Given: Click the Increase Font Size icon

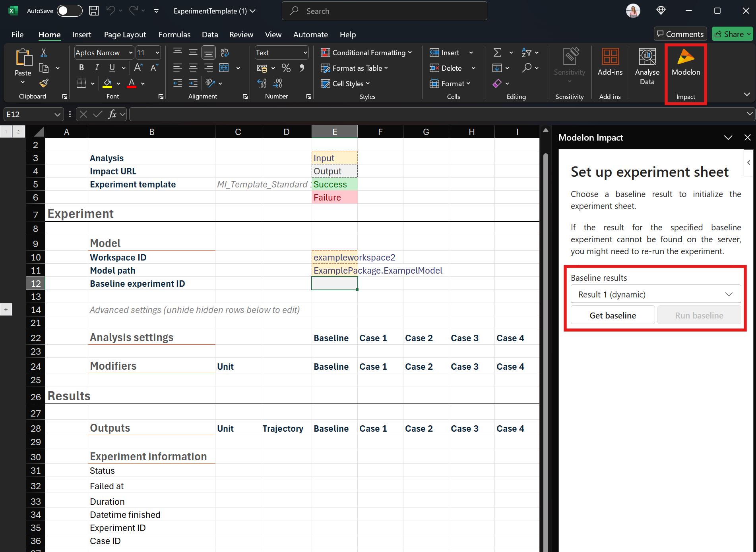Looking at the screenshot, I should (x=138, y=68).
